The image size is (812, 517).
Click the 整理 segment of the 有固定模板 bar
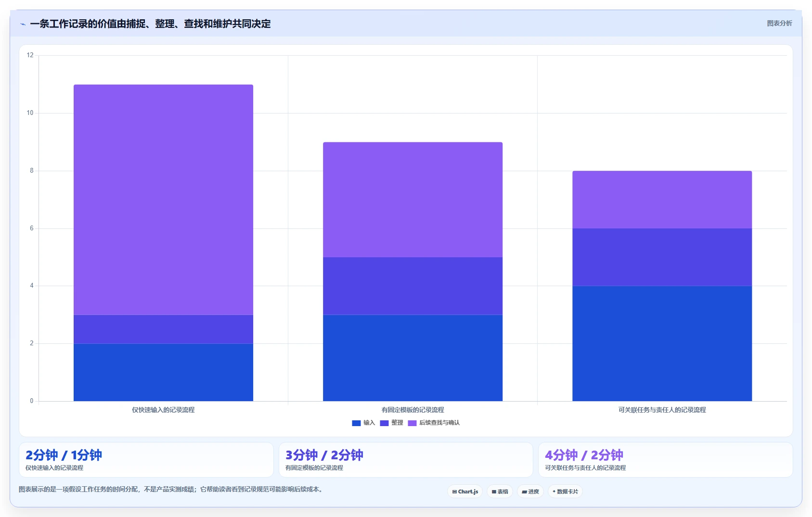[x=412, y=286]
